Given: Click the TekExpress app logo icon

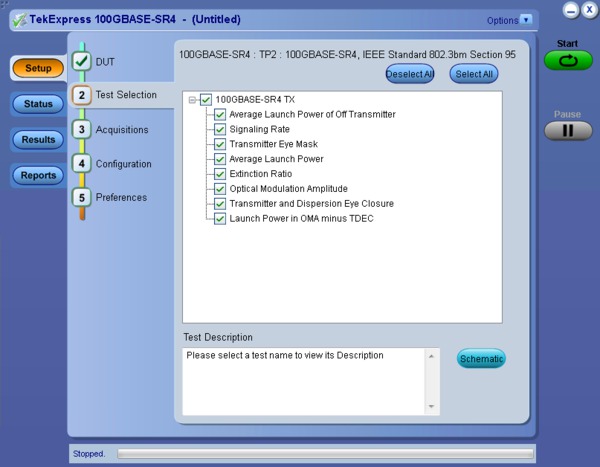Looking at the screenshot, I should point(19,20).
